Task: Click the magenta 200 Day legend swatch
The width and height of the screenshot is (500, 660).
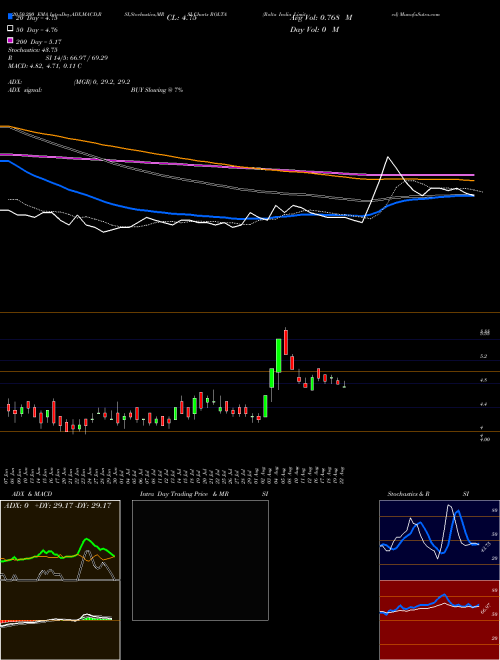Action: 10,41
